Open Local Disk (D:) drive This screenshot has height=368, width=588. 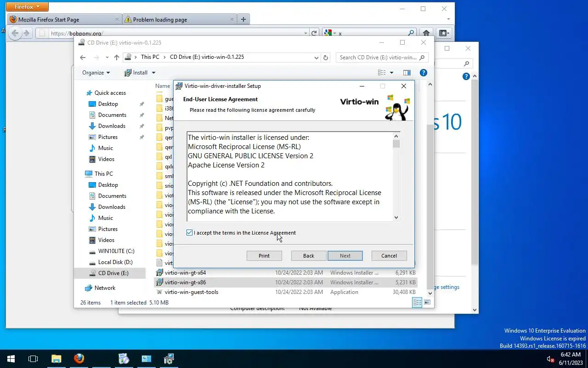(115, 262)
